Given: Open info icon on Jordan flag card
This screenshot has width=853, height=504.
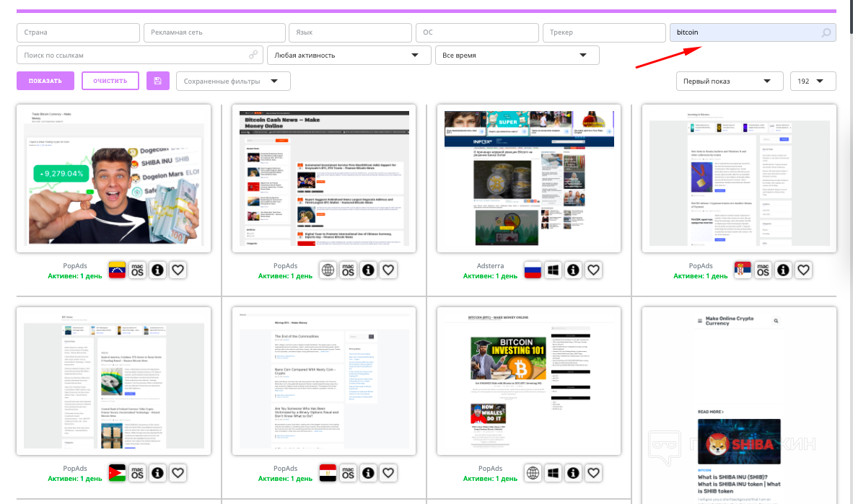Looking at the screenshot, I should [x=157, y=473].
